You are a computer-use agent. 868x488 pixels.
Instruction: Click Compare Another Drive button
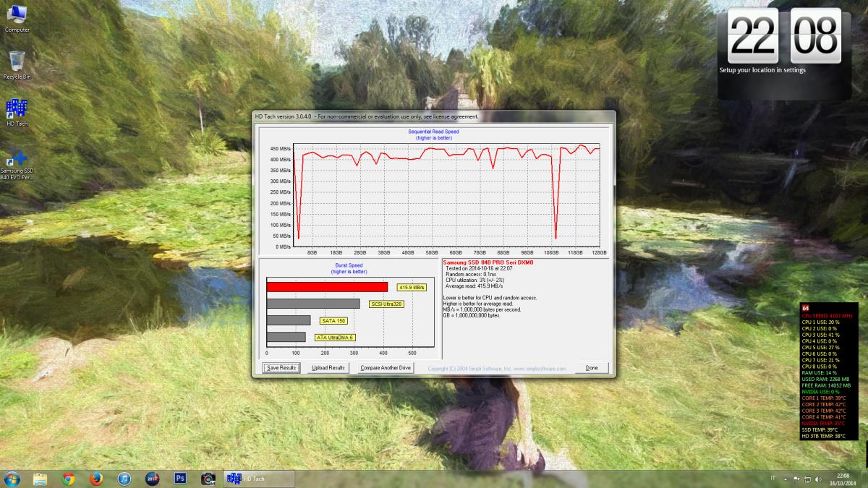point(386,368)
